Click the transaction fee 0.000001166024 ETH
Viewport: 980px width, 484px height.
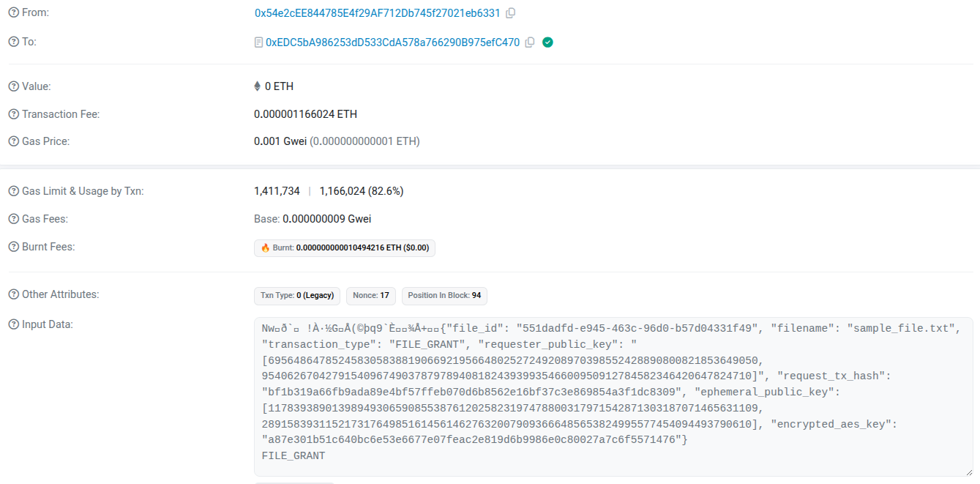coord(305,114)
